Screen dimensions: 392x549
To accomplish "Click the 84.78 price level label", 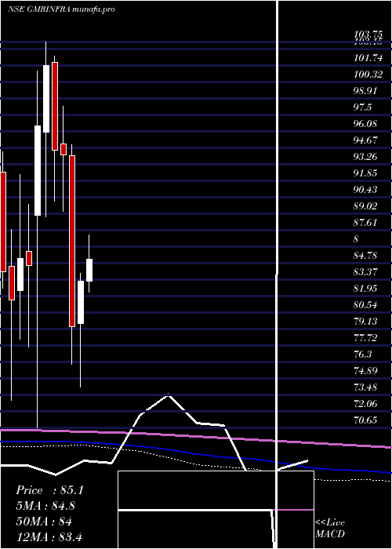I will tap(365, 256).
